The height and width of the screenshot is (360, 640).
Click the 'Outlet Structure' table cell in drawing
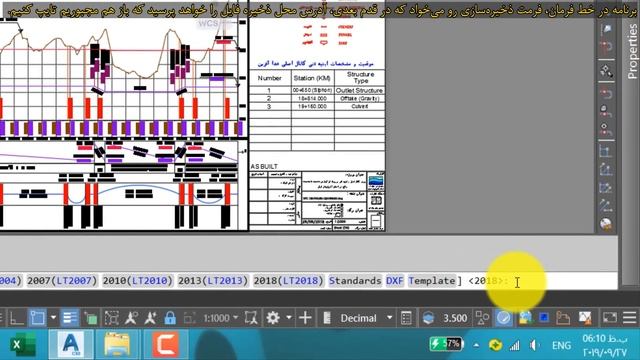click(359, 91)
